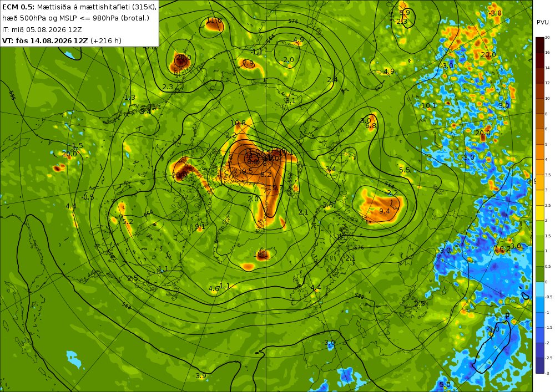Click the 4.6 value label on the map
Viewport: 555px width, 392px height.
(214, 289)
